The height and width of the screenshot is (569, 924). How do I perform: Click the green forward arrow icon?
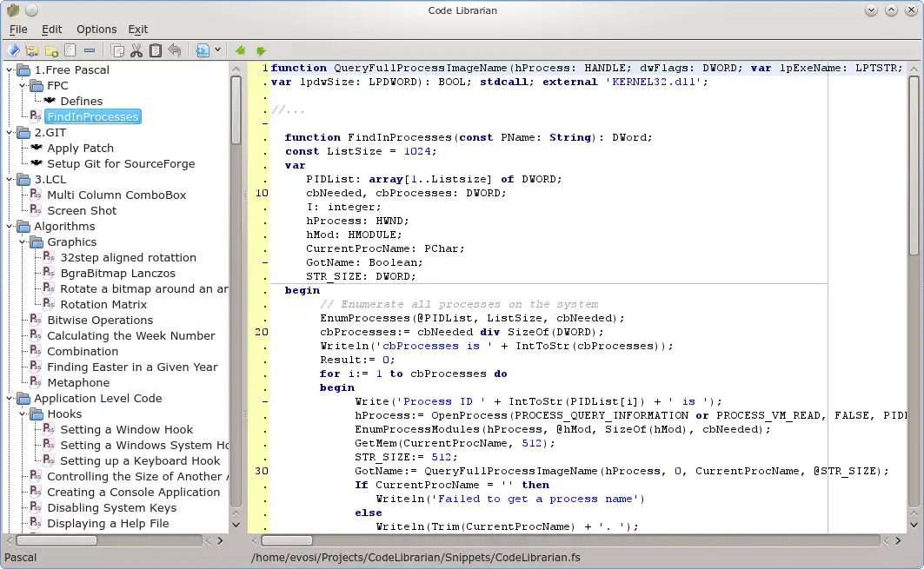(x=261, y=51)
